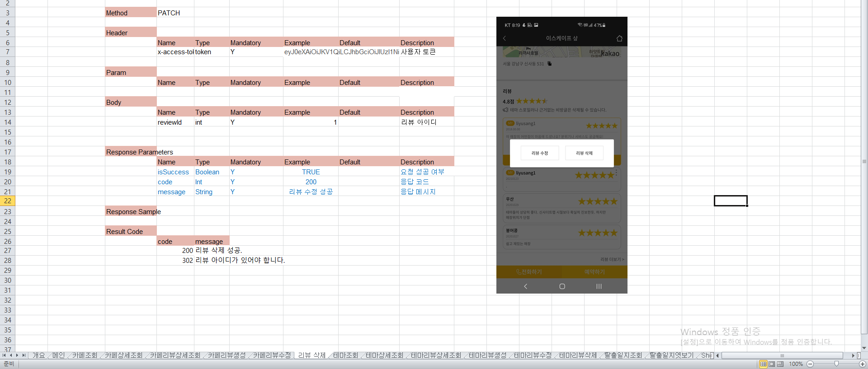868x369 pixels.
Task: Click the embedded phone screenshot image
Action: click(561, 155)
